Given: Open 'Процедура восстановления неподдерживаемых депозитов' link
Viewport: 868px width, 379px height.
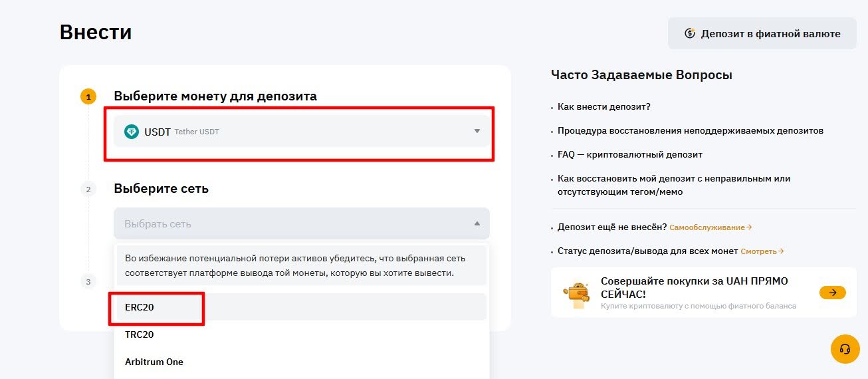Looking at the screenshot, I should [691, 130].
